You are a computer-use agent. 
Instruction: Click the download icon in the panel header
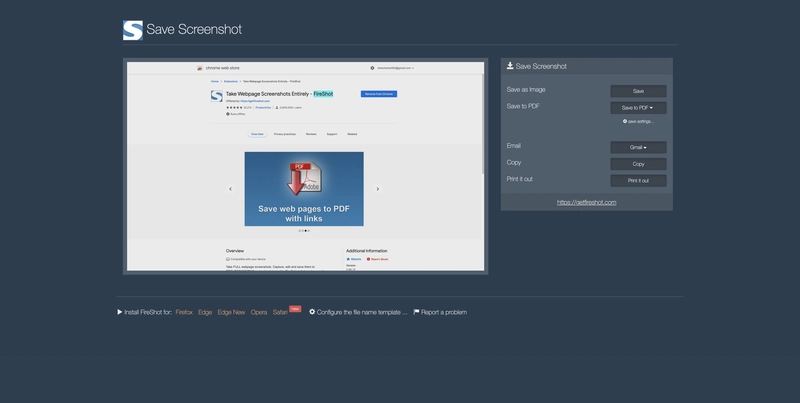510,66
